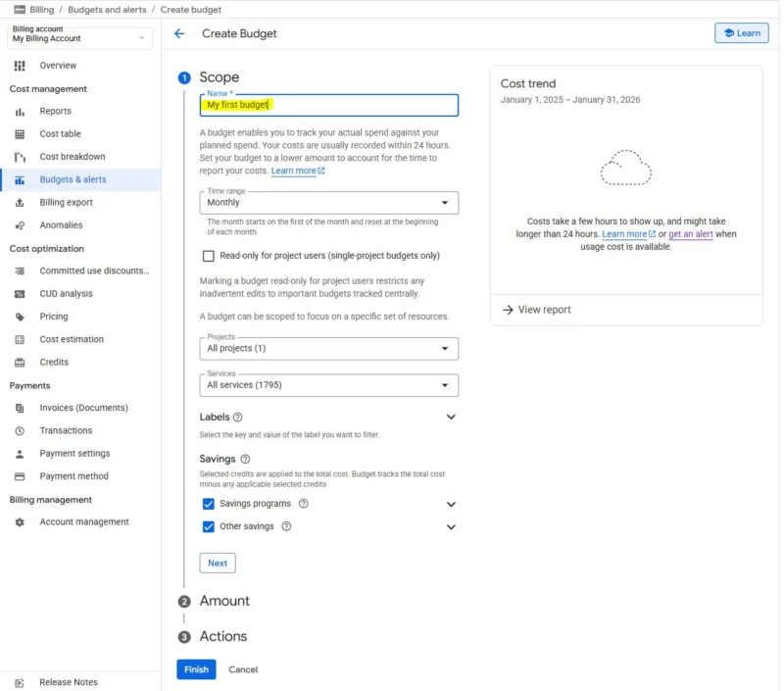Open the Time range Monthly dropdown
This screenshot has height=691, width=784.
328,203
